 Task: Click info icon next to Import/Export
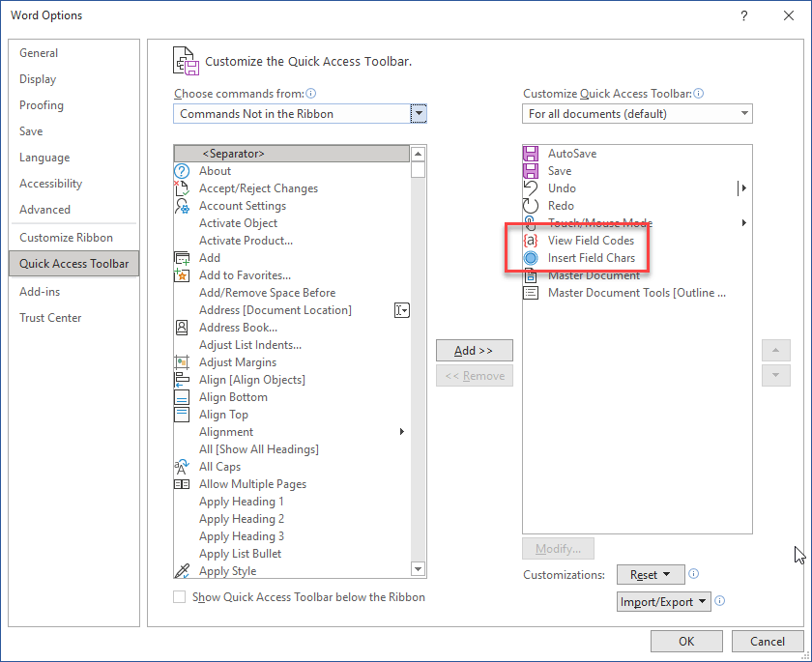[719, 600]
